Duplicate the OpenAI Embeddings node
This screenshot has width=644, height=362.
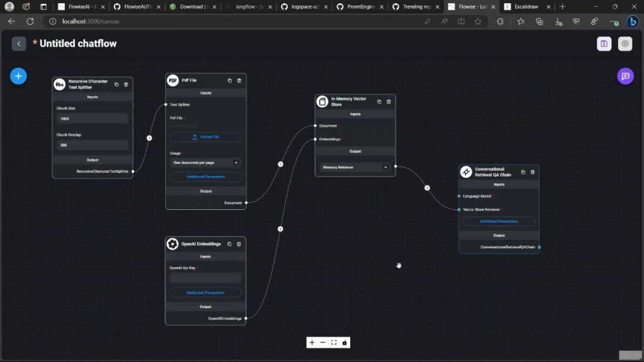point(229,244)
